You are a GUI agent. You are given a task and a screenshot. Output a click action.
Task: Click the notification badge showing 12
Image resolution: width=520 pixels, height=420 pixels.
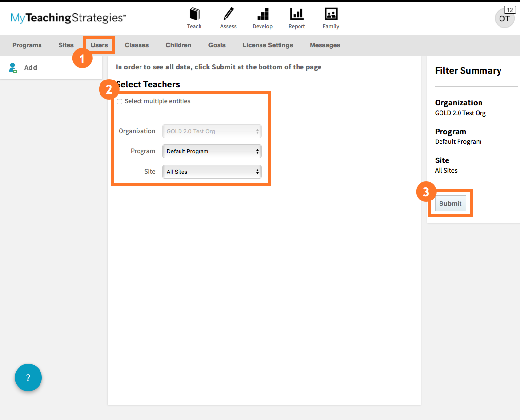click(x=509, y=9)
